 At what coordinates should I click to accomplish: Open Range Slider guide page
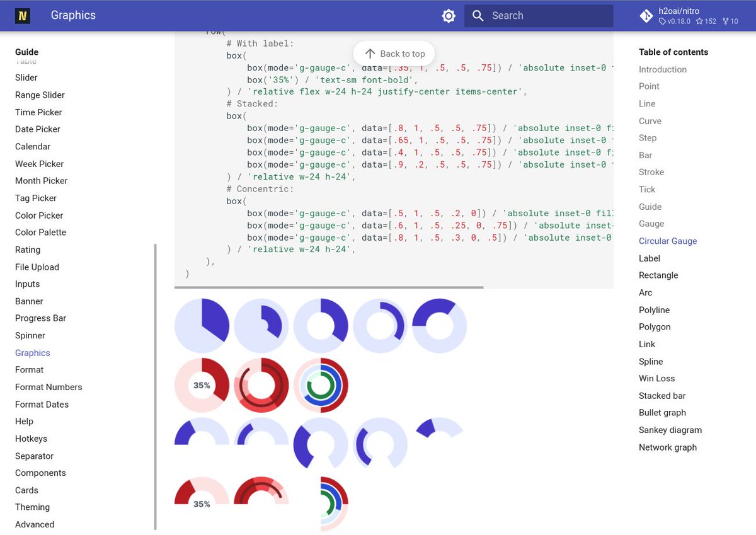40,95
